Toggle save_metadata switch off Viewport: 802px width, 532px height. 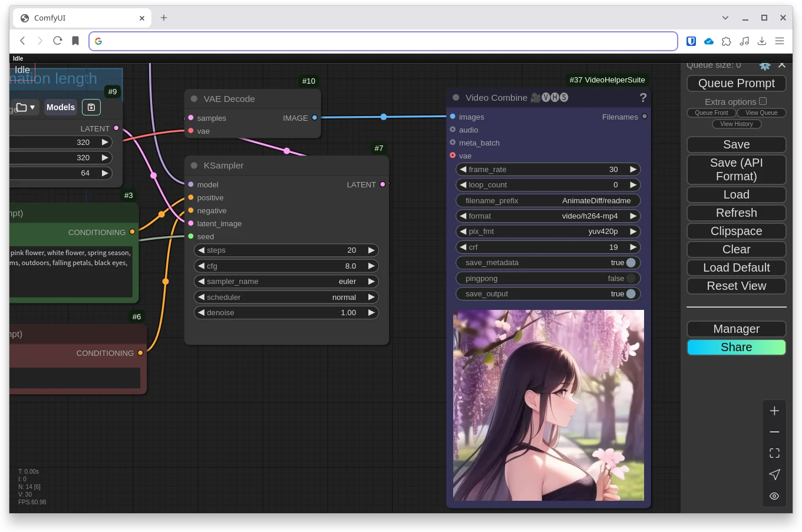631,263
